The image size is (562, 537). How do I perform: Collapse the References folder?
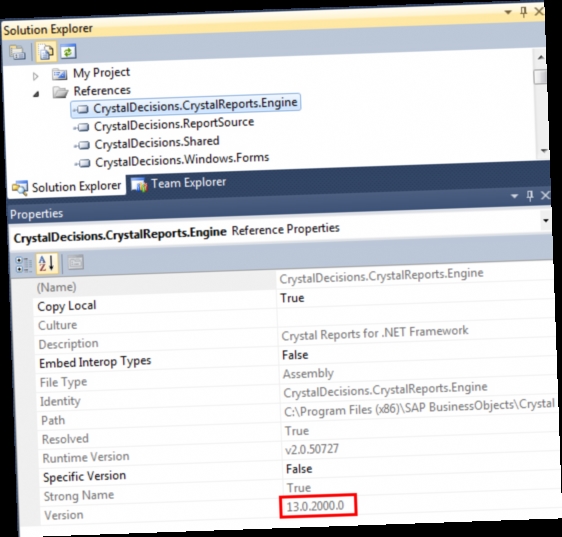(x=36, y=94)
